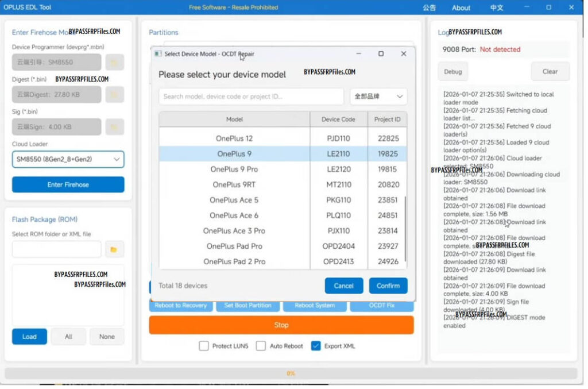Click the 公告 announcement item in title bar
This screenshot has width=588, height=389.
[429, 7]
